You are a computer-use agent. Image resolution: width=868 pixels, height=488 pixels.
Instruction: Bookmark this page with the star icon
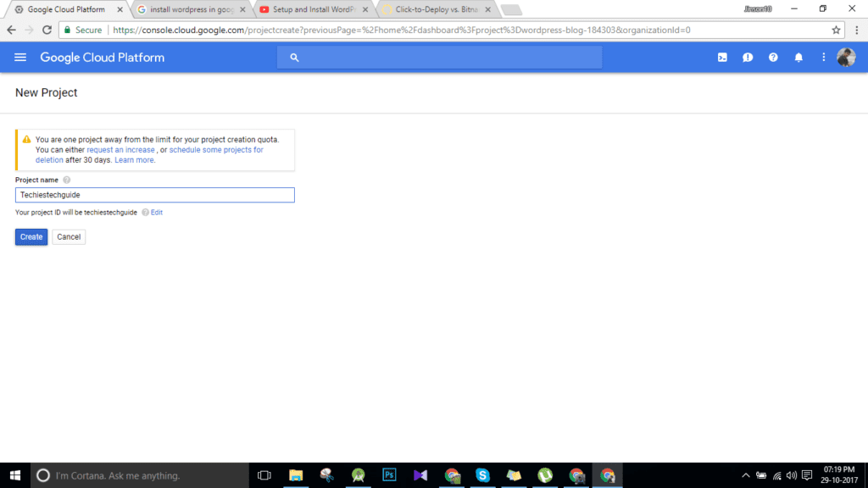pos(836,30)
